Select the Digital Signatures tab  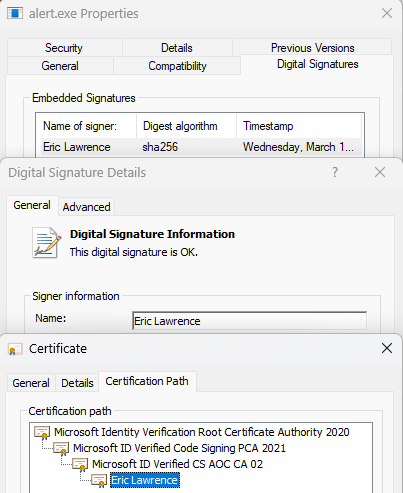click(x=317, y=64)
